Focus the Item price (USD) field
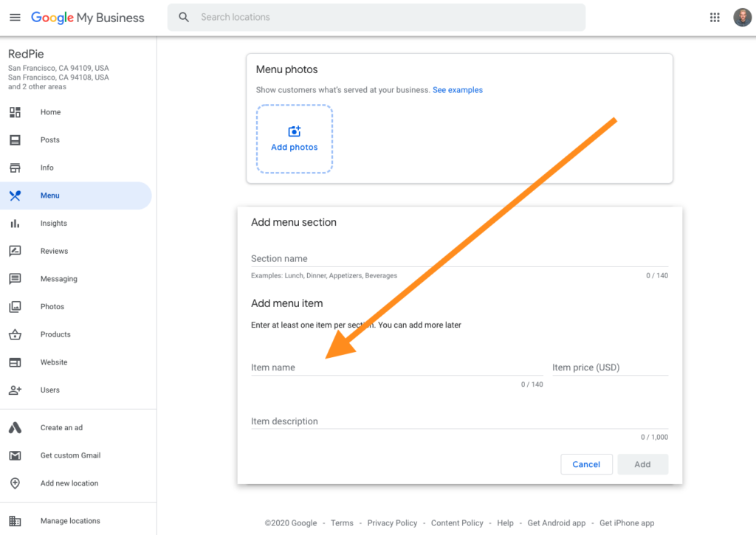Screen dimensions: 756x535 (609, 367)
